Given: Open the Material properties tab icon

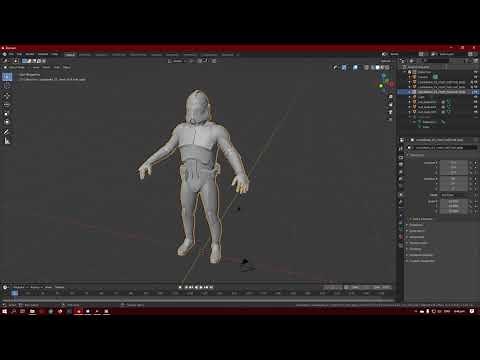Looking at the screenshot, I should click(x=401, y=237).
